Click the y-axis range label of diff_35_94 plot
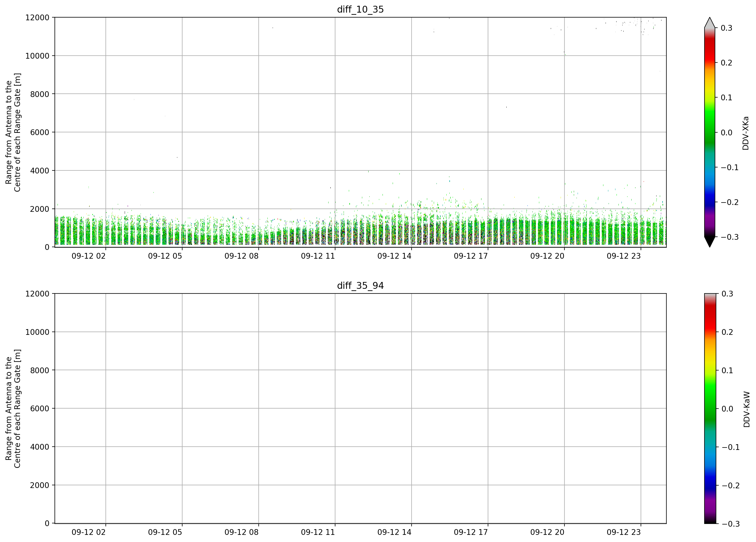This screenshot has height=542, width=756. click(x=13, y=409)
